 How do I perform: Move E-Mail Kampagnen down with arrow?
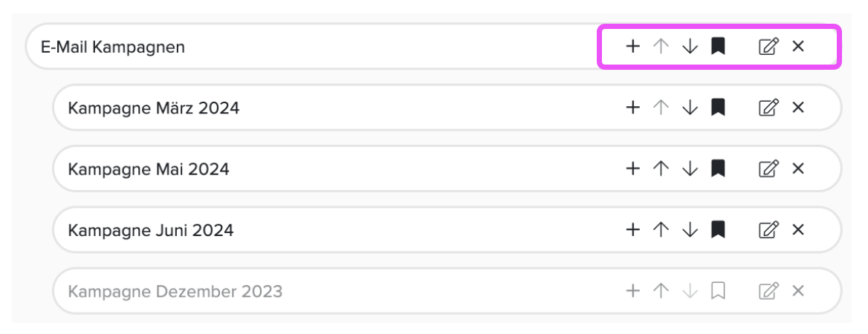[690, 47]
